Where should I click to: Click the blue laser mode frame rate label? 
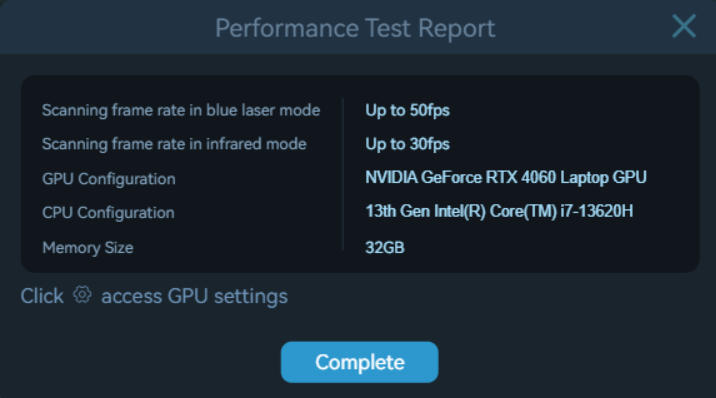coord(181,110)
